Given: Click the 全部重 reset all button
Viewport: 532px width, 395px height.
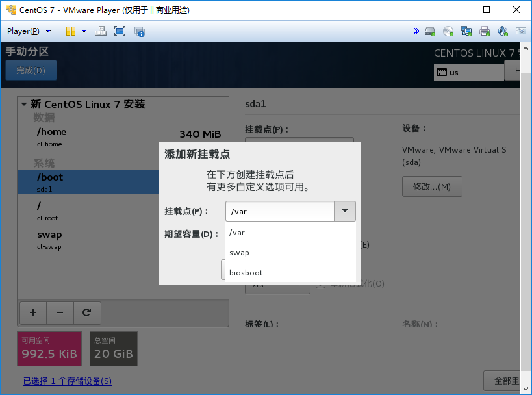Looking at the screenshot, I should [502, 381].
